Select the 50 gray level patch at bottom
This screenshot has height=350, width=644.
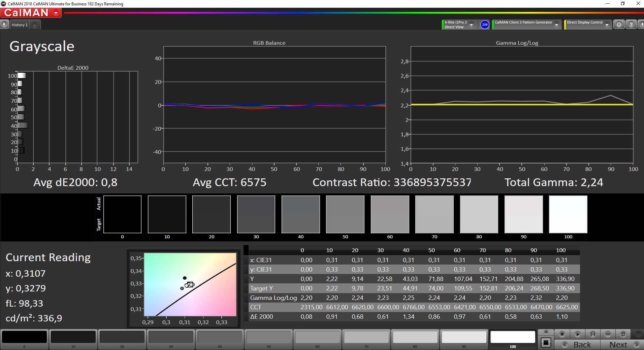pos(268,339)
